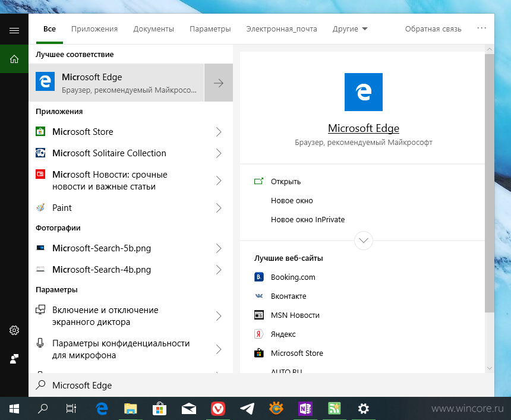This screenshot has width=511, height=420.
Task: Launch Vivaldi browser from the taskbar
Action: click(x=217, y=409)
